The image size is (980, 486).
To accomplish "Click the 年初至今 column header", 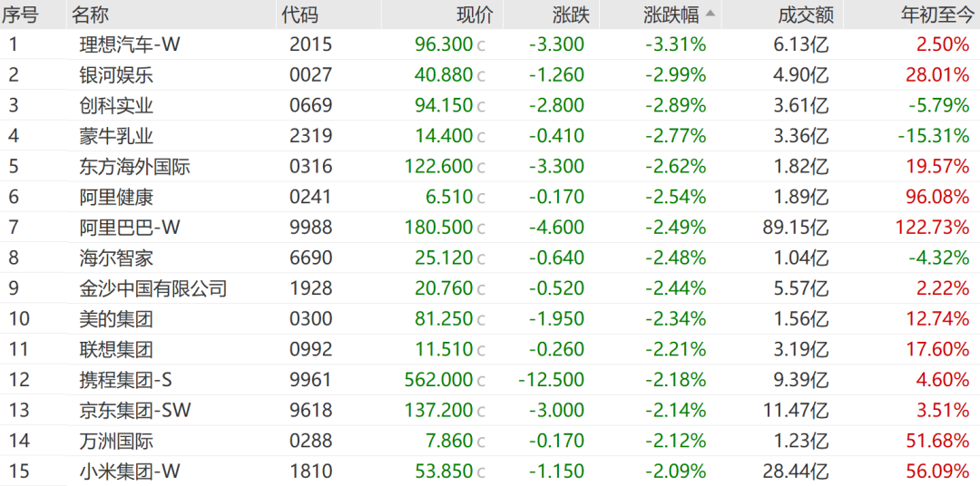I will [936, 15].
